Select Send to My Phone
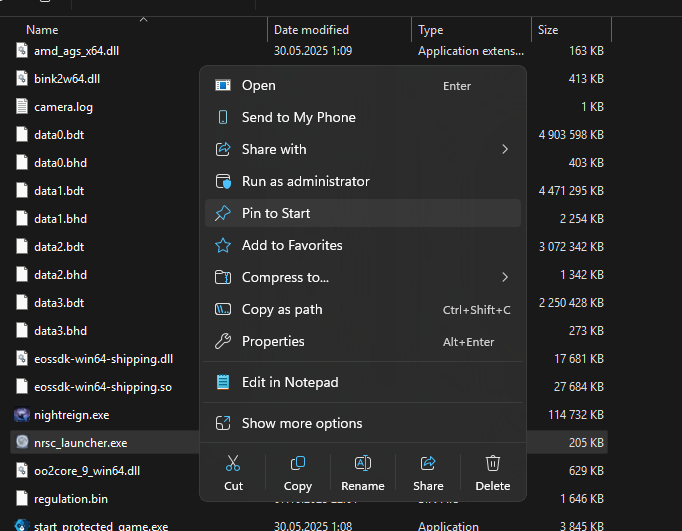The height and width of the screenshot is (531, 682). pyautogui.click(x=298, y=117)
